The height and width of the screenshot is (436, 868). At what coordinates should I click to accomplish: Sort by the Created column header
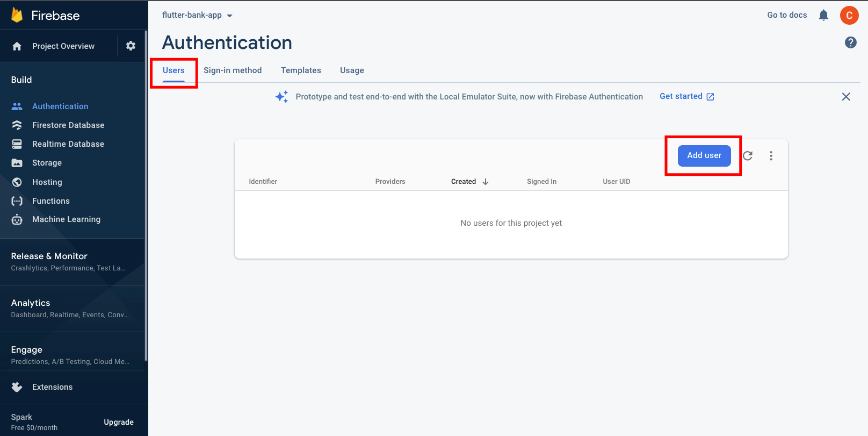464,182
